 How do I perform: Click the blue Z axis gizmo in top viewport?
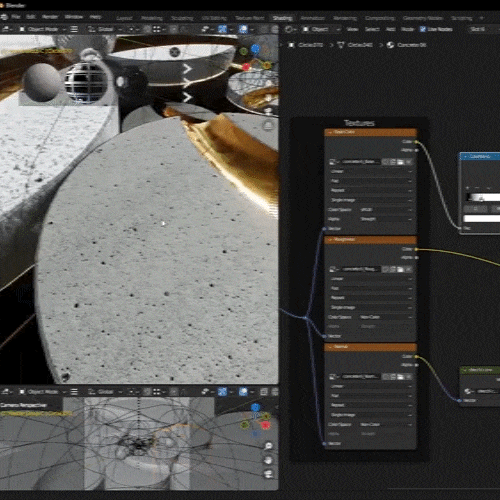255,50
